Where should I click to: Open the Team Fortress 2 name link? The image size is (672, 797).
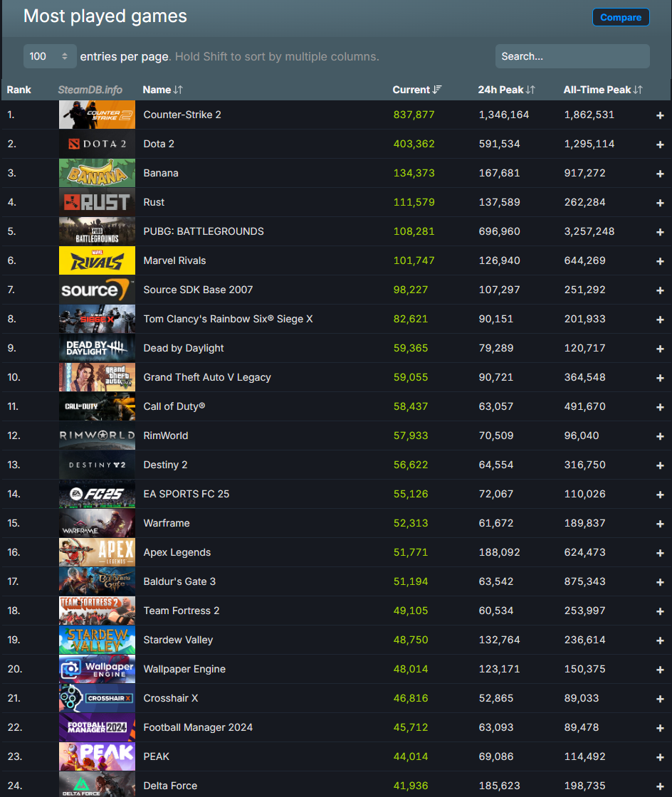(x=181, y=611)
